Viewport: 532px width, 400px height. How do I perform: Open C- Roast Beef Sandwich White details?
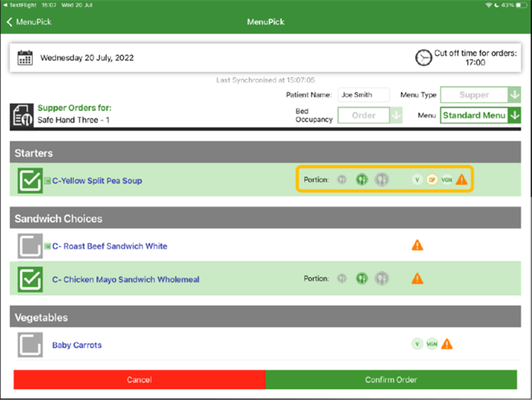point(110,246)
